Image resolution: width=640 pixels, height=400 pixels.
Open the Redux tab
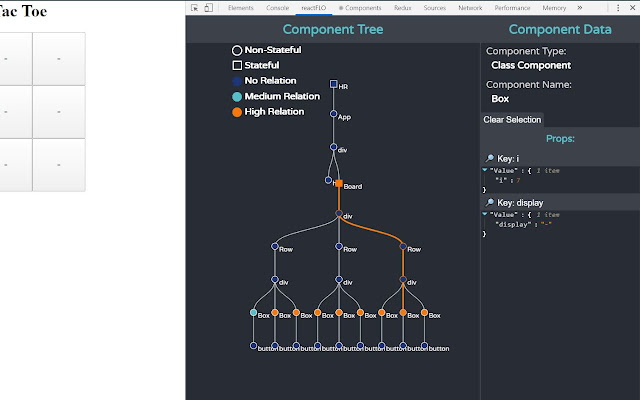point(403,7)
